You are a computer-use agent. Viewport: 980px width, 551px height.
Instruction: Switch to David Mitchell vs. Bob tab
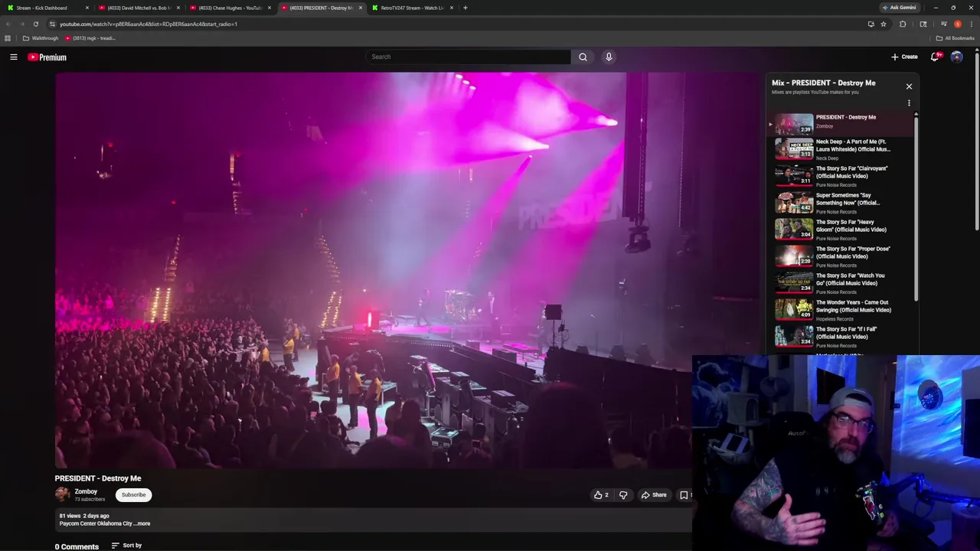point(138,8)
